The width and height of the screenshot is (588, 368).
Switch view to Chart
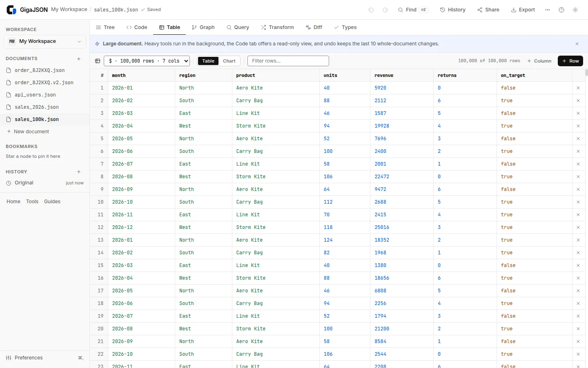point(229,61)
